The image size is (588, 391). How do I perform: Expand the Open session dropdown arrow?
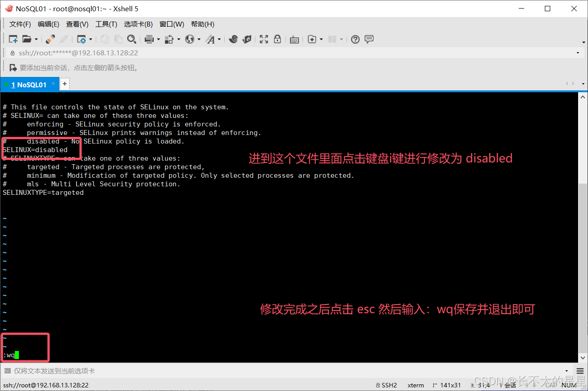36,40
